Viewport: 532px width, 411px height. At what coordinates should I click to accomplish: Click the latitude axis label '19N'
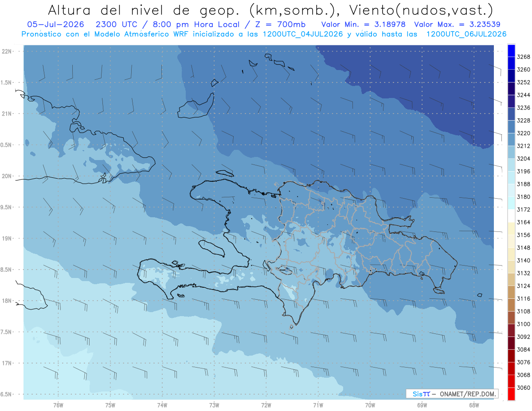point(7,239)
